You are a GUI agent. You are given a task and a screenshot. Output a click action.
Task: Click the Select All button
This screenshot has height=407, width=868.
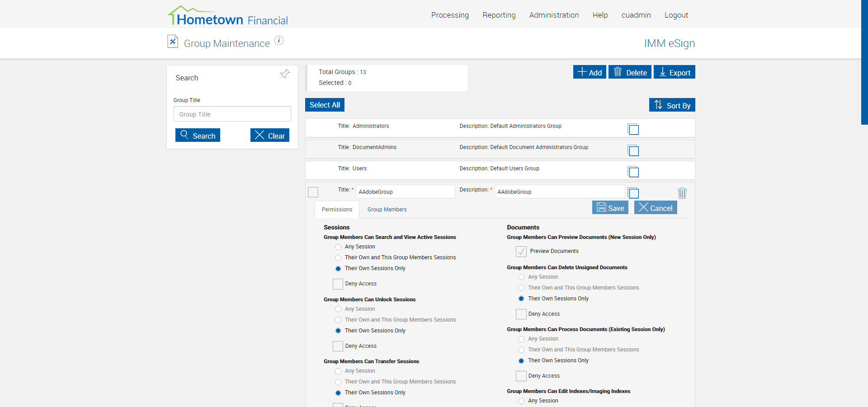pos(325,105)
